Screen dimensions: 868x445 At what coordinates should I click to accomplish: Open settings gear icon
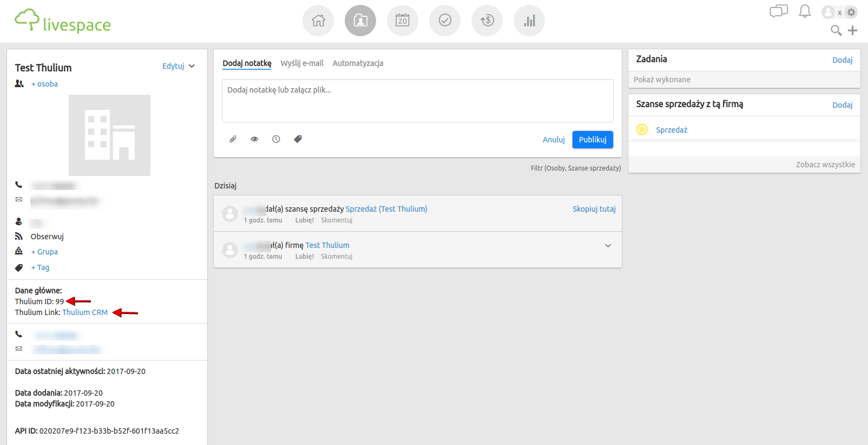click(x=851, y=12)
